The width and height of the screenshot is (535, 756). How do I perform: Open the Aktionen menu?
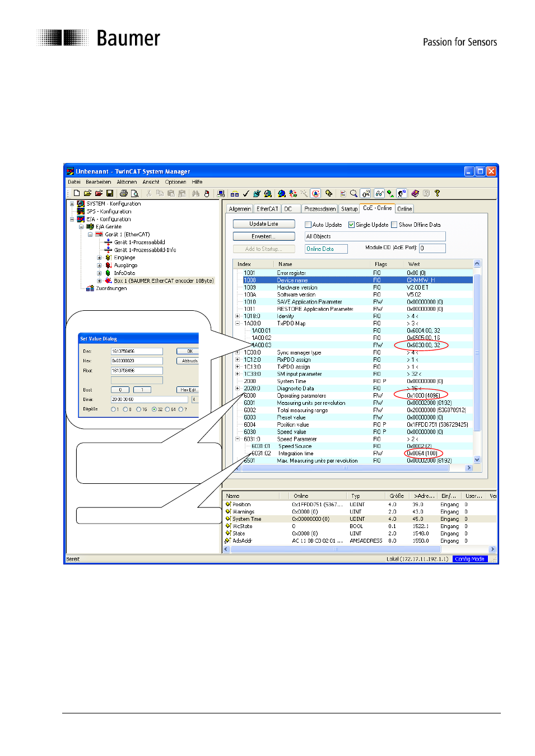(x=127, y=182)
